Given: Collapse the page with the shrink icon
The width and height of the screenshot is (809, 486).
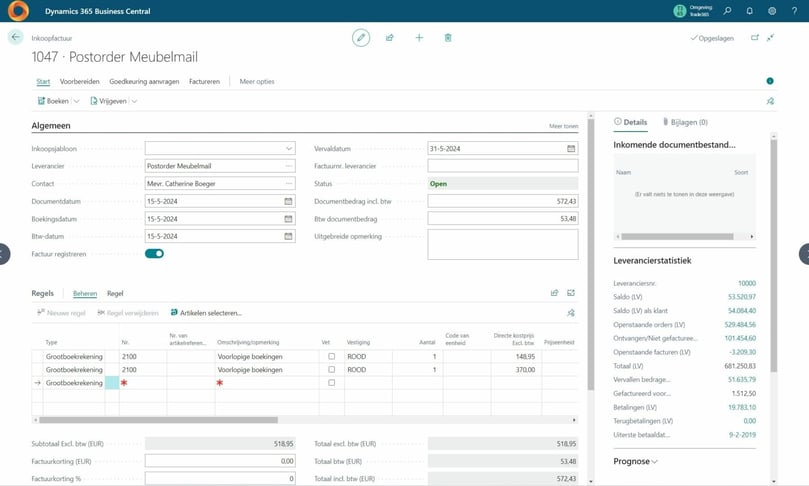Looking at the screenshot, I should click(770, 38).
